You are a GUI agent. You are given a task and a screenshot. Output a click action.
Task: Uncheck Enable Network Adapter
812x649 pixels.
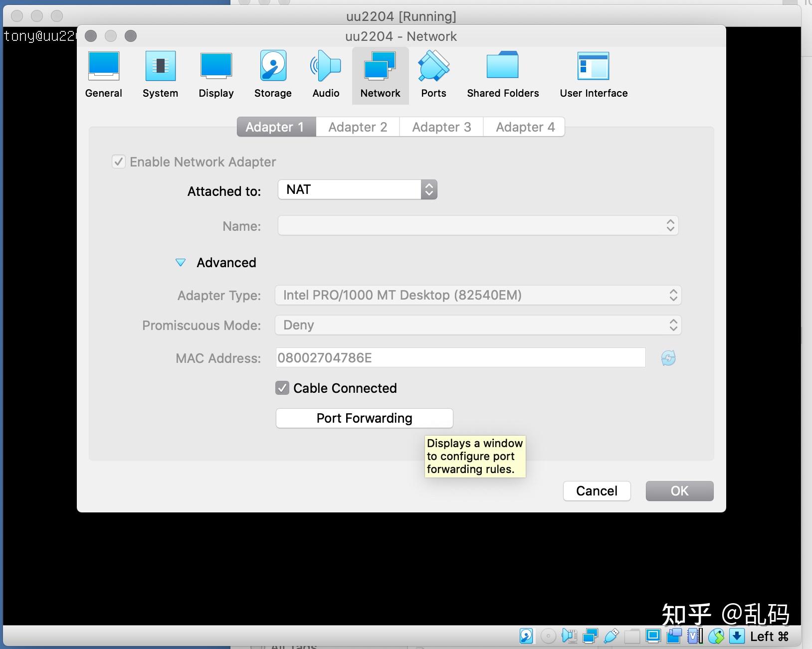click(119, 162)
